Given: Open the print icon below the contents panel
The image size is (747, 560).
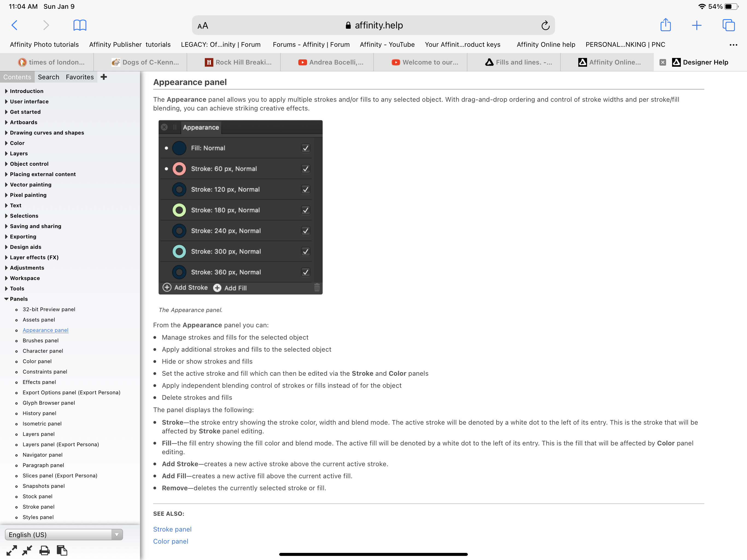Looking at the screenshot, I should (x=44, y=550).
